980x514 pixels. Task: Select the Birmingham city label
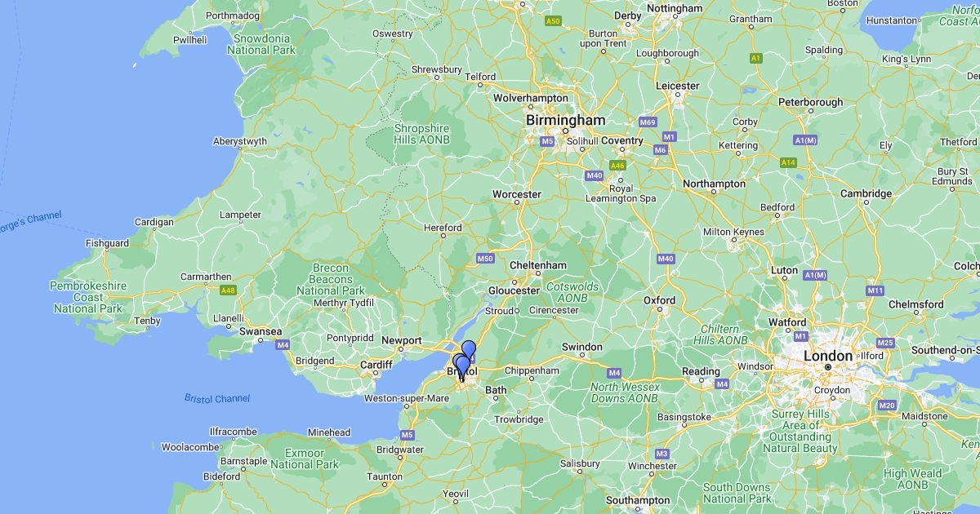tap(566, 120)
